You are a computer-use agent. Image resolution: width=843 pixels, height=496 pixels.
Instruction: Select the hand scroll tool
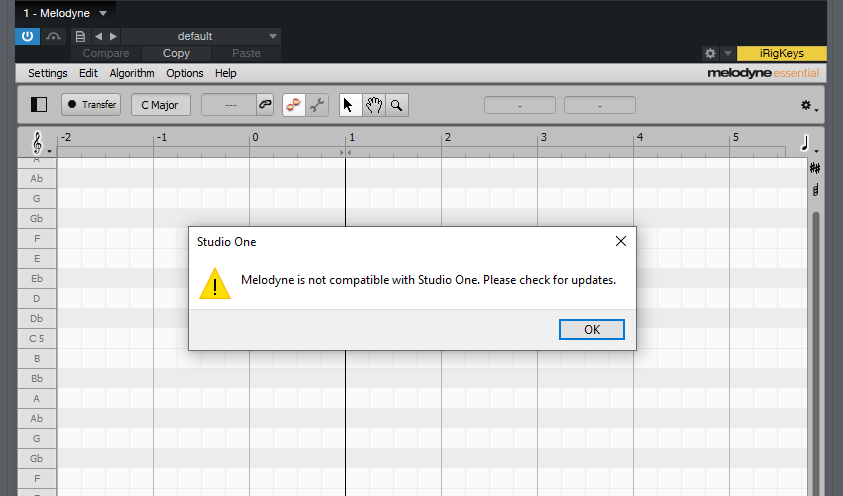click(x=374, y=105)
